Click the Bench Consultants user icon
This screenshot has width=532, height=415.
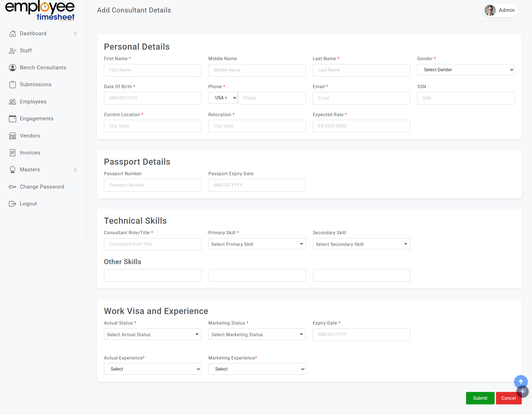tap(12, 68)
